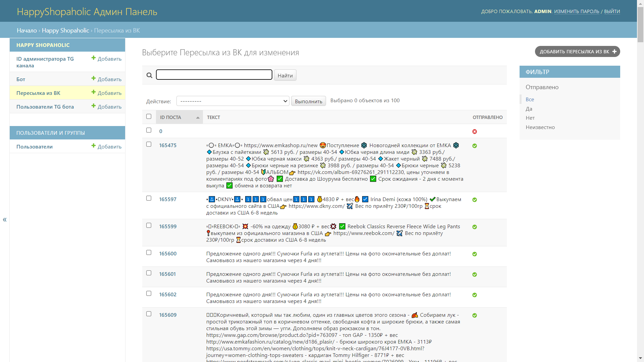The image size is (644, 362).
Task: Click the green sent icon for post 165599
Action: click(x=475, y=227)
